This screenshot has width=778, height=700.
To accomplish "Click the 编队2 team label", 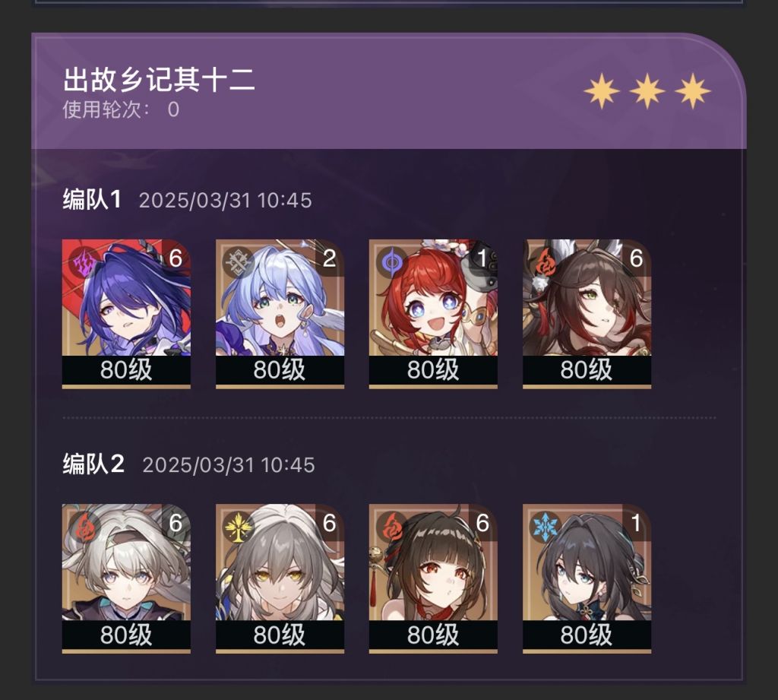I will tap(93, 464).
